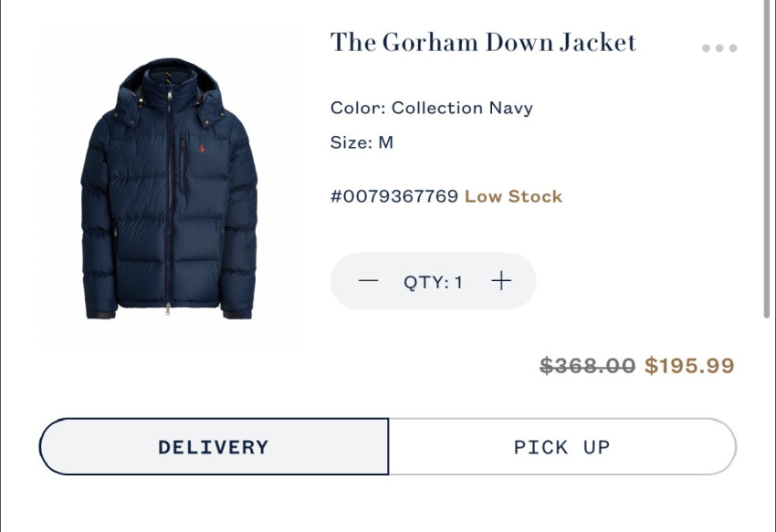
Task: Click The Gorham Down Jacket title
Action: click(483, 42)
